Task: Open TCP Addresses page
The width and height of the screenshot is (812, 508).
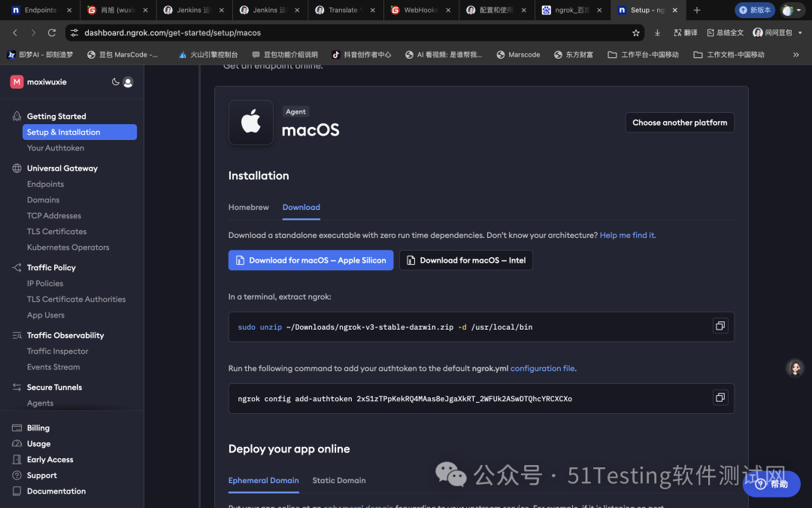Action: 54,216
